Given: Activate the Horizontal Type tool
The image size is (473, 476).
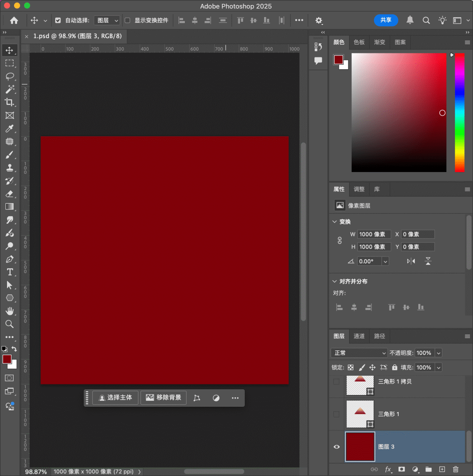Looking at the screenshot, I should 10,272.
